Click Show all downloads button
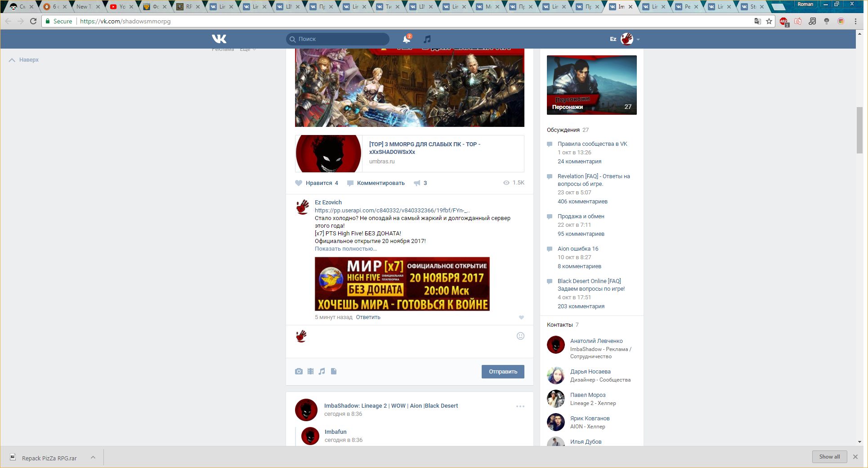Image resolution: width=868 pixels, height=468 pixels. pyautogui.click(x=829, y=457)
